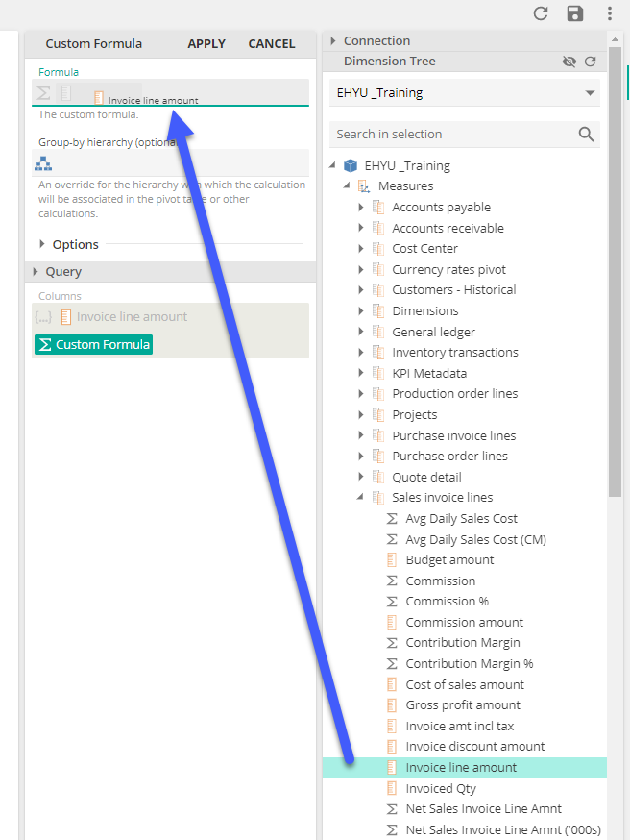This screenshot has height=840, width=630.
Task: Expand the Options section
Action: 43,244
